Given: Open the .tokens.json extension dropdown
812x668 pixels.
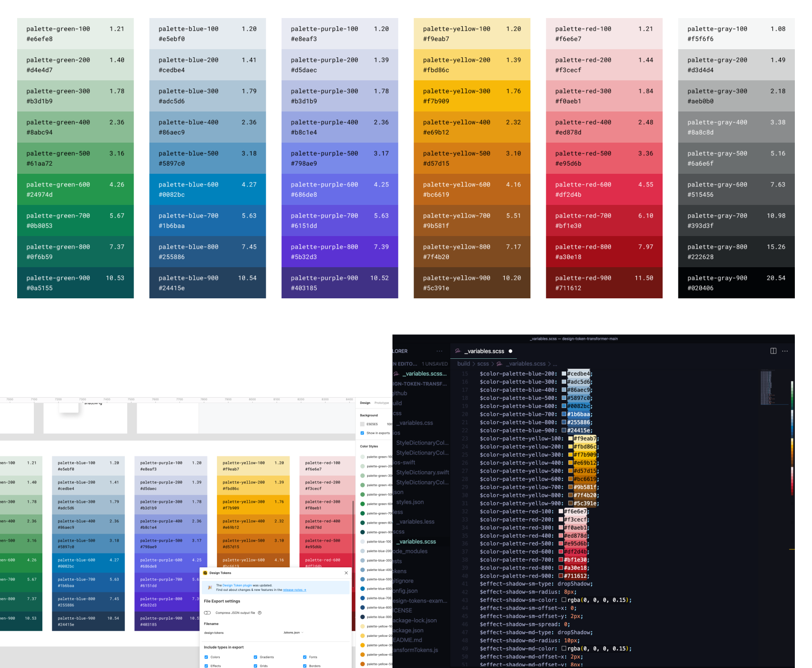Looking at the screenshot, I should [x=293, y=632].
